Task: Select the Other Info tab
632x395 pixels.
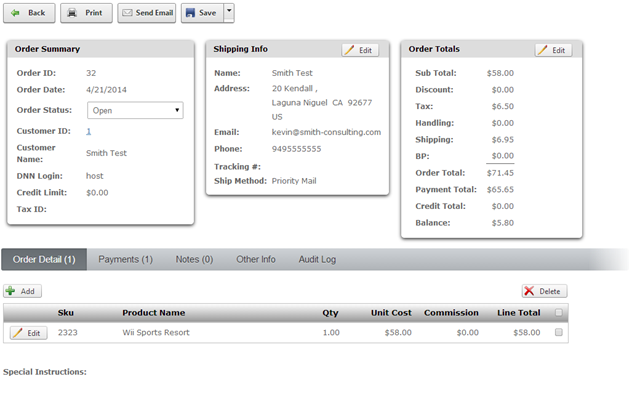Action: tap(256, 260)
